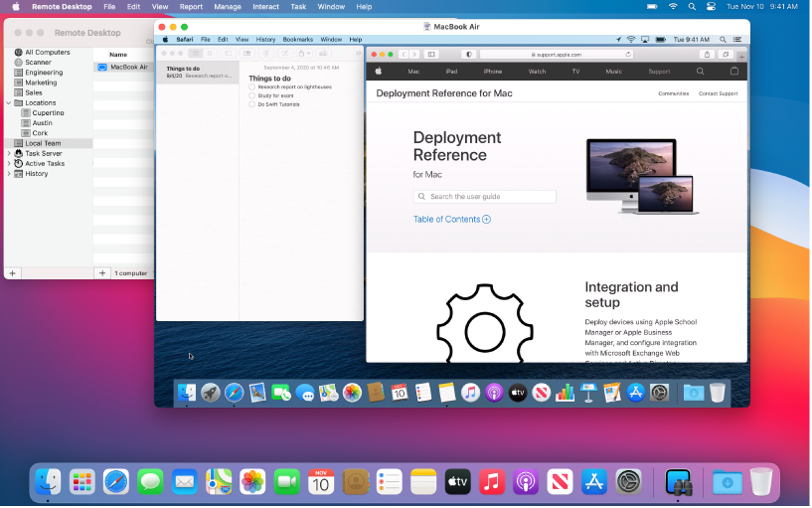812x508 pixels.
Task: Open Apple TV from the host Dock
Action: tap(457, 482)
